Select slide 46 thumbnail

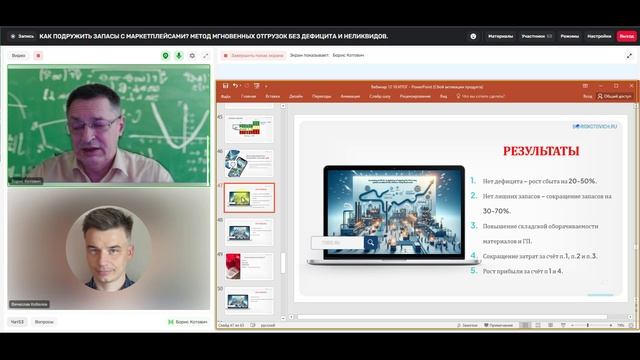tap(249, 163)
